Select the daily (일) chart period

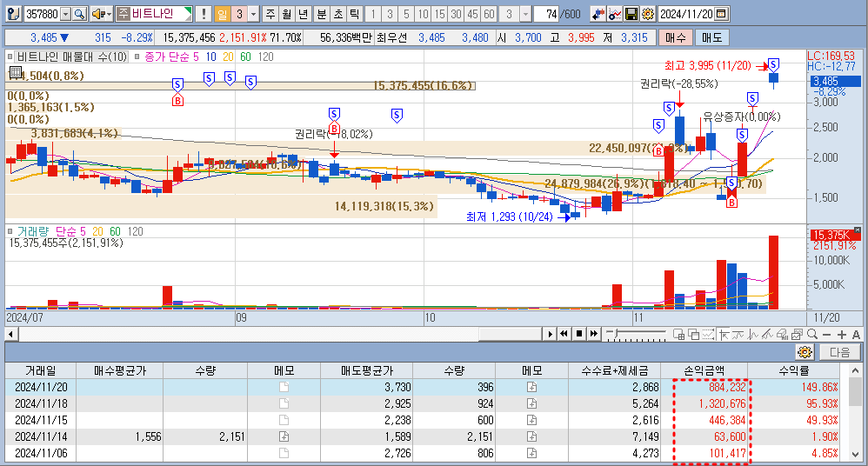click(222, 14)
